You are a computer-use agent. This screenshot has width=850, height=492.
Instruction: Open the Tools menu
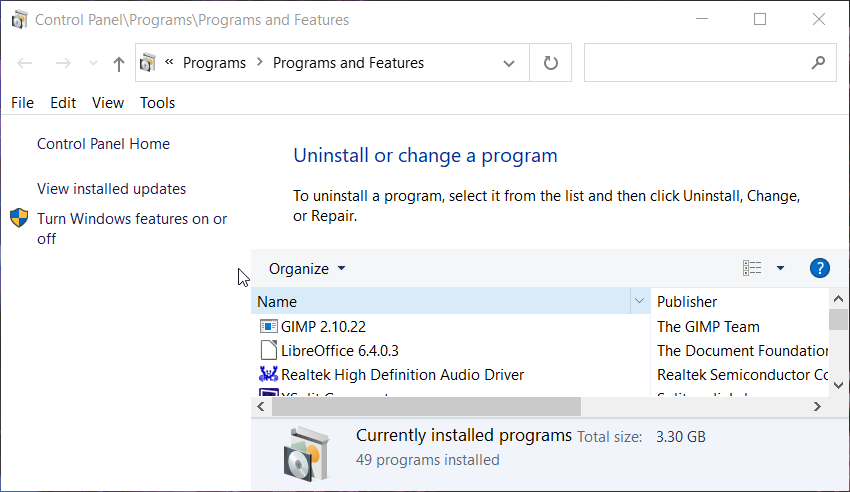[157, 102]
